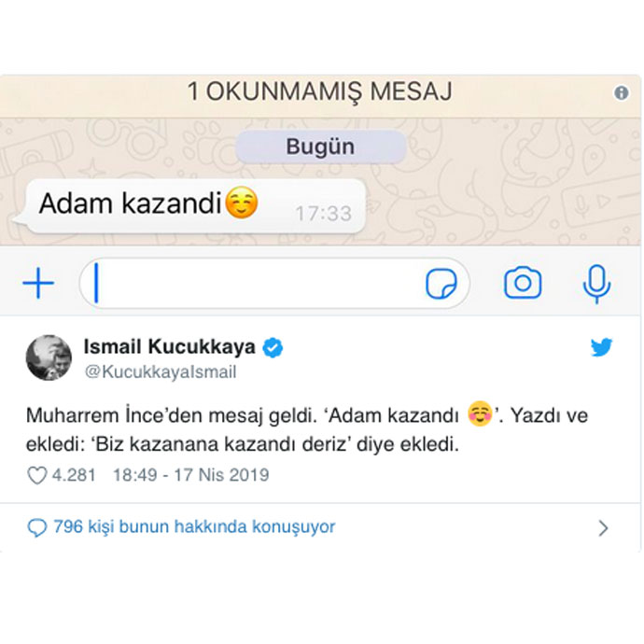Click the speech bubble reply icon
This screenshot has height=644, width=644.
click(x=37, y=527)
